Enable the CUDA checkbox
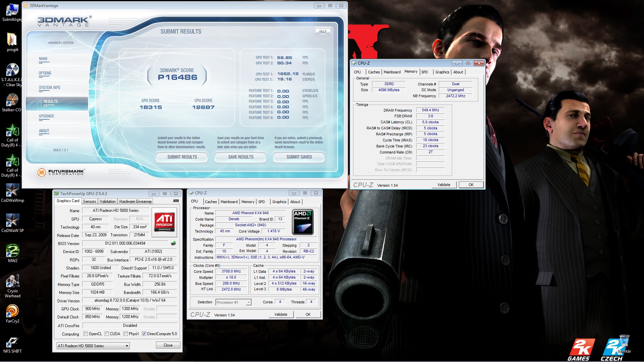This screenshot has width=644, height=362. click(107, 334)
